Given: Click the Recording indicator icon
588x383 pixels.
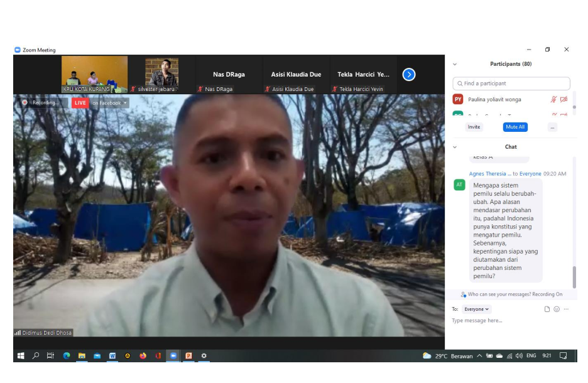Looking at the screenshot, I should (25, 102).
